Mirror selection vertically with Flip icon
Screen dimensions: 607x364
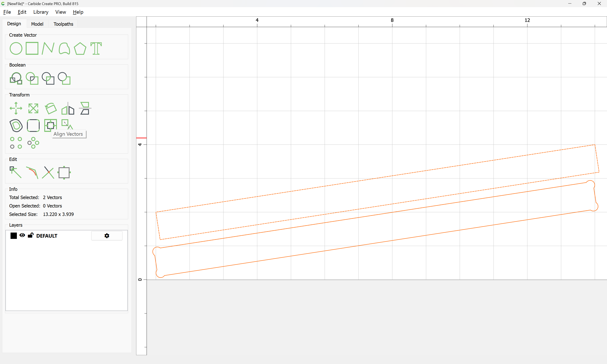85,108
